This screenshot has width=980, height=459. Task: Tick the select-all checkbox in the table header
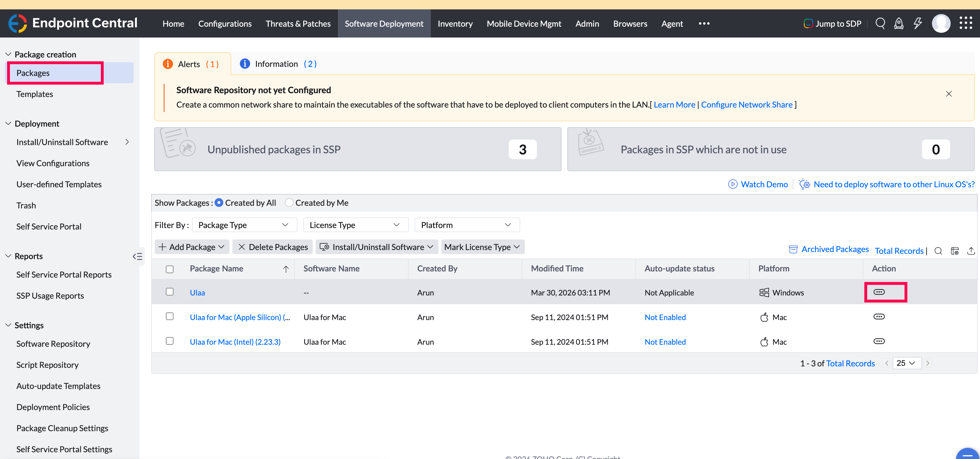(x=170, y=269)
